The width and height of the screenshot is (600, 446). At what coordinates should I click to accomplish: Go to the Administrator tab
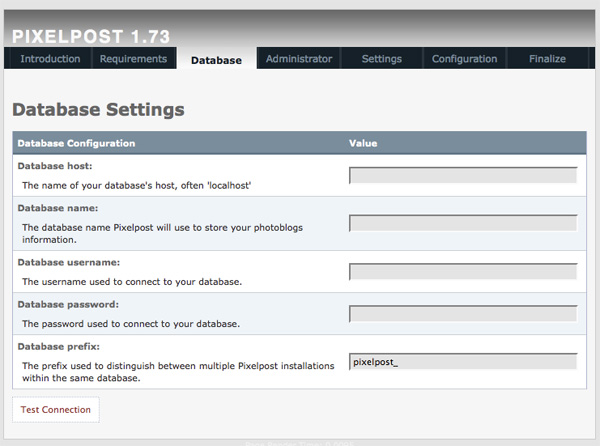(299, 59)
